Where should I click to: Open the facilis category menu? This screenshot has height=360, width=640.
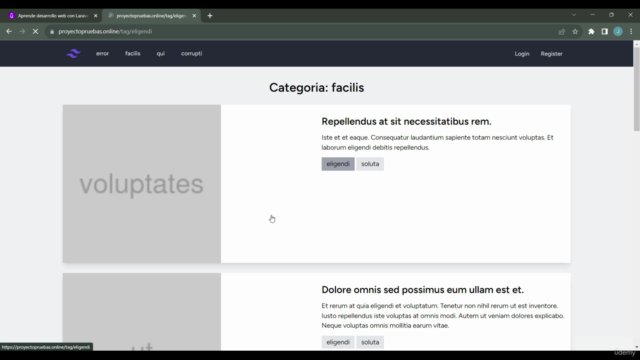pyautogui.click(x=133, y=53)
